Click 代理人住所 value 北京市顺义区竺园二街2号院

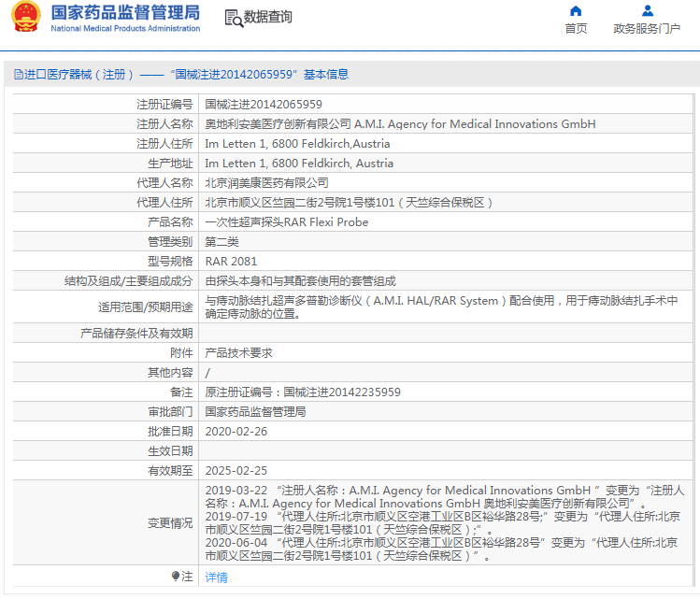click(x=349, y=203)
